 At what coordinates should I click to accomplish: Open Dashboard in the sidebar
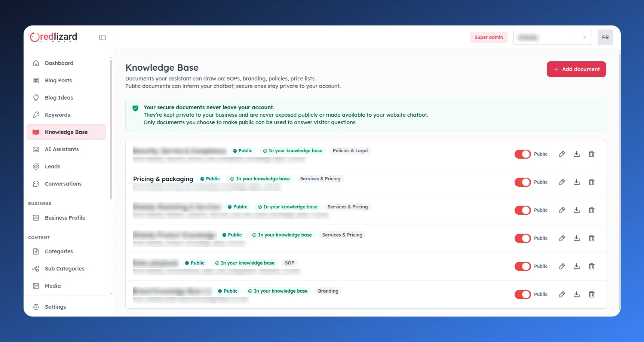pyautogui.click(x=66, y=63)
